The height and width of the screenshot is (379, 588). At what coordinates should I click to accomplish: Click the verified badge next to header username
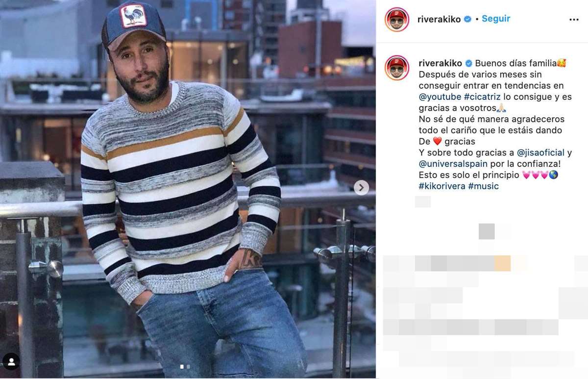click(x=467, y=19)
